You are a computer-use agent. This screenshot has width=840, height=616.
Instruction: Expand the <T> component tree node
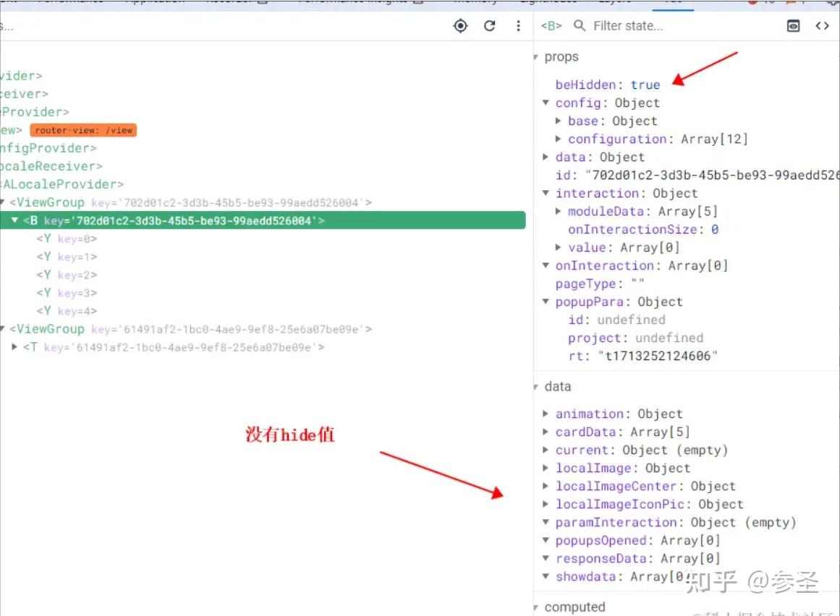pyautogui.click(x=15, y=347)
